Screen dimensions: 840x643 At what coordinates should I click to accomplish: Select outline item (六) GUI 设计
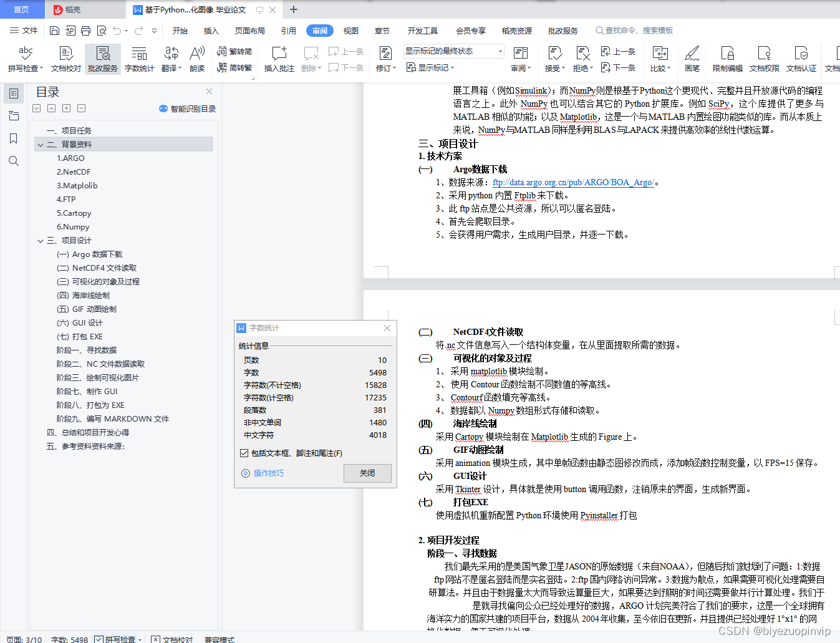click(80, 323)
